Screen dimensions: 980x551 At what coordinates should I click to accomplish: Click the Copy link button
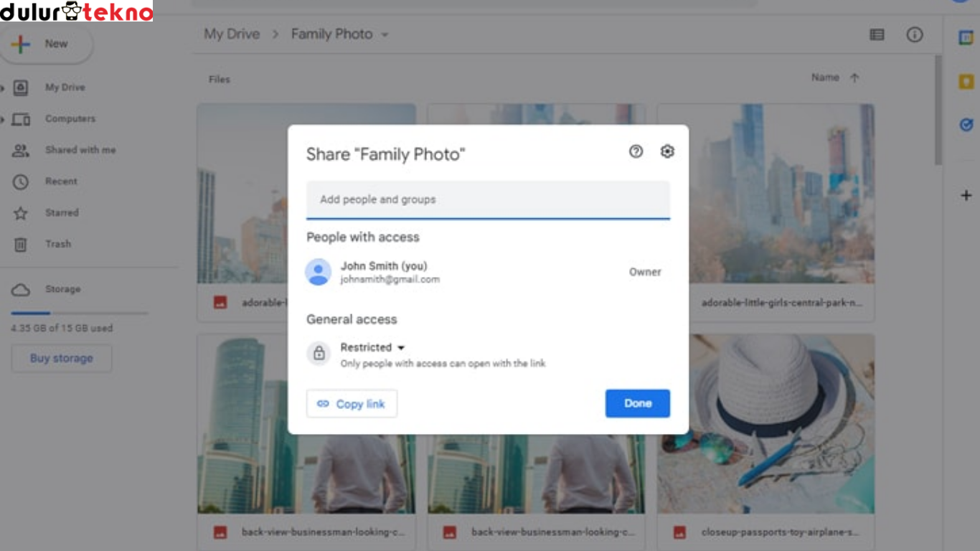click(352, 404)
